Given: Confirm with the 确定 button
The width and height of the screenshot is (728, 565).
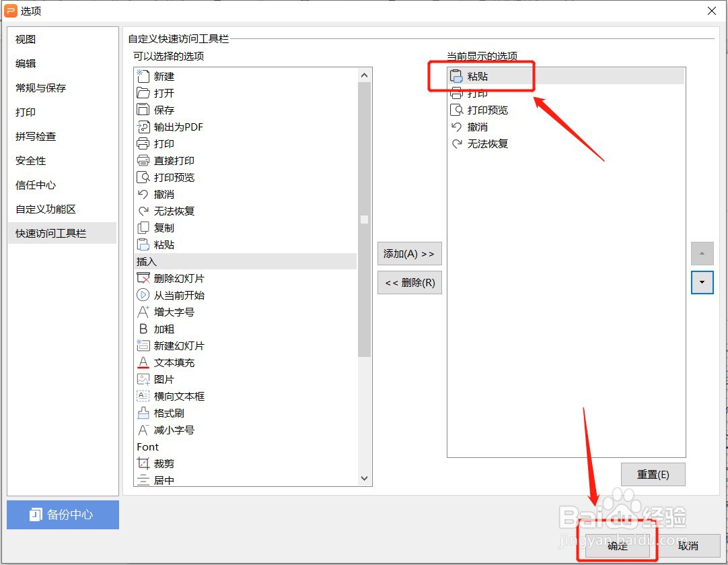Looking at the screenshot, I should [617, 545].
